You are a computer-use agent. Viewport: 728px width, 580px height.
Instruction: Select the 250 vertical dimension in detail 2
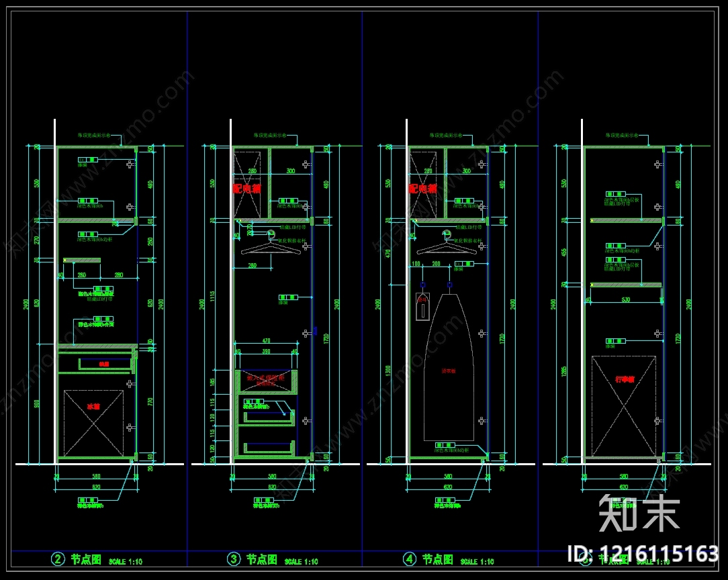click(150, 242)
